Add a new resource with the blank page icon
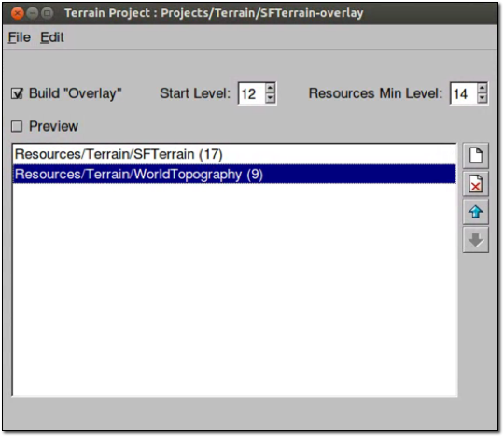The height and width of the screenshot is (437, 504). [x=475, y=156]
